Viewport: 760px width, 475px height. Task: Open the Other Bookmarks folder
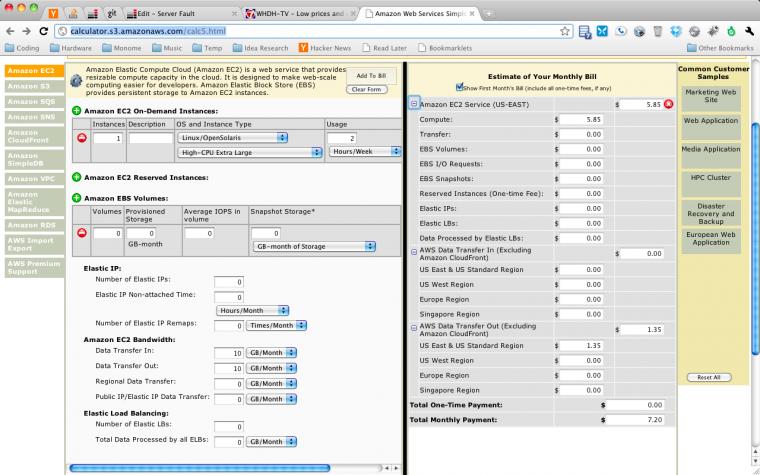[720, 48]
